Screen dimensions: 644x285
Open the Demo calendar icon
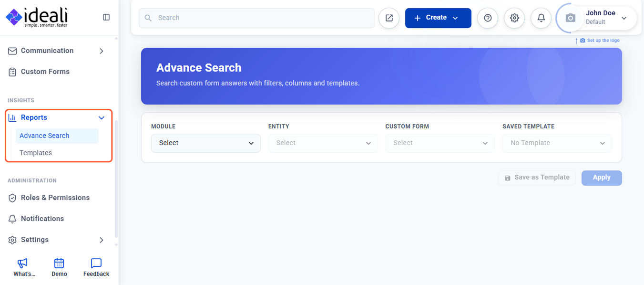[59, 263]
